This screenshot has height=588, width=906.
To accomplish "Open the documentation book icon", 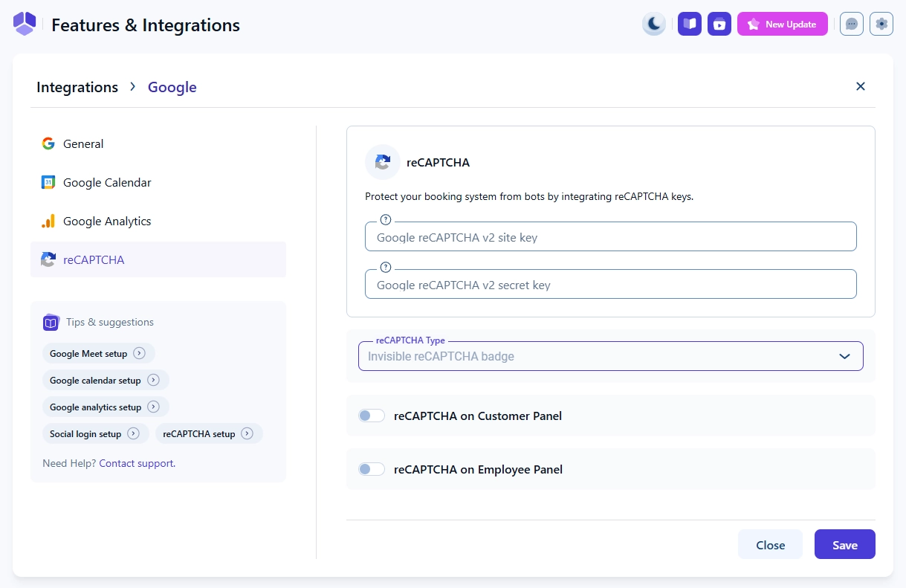I will [690, 24].
